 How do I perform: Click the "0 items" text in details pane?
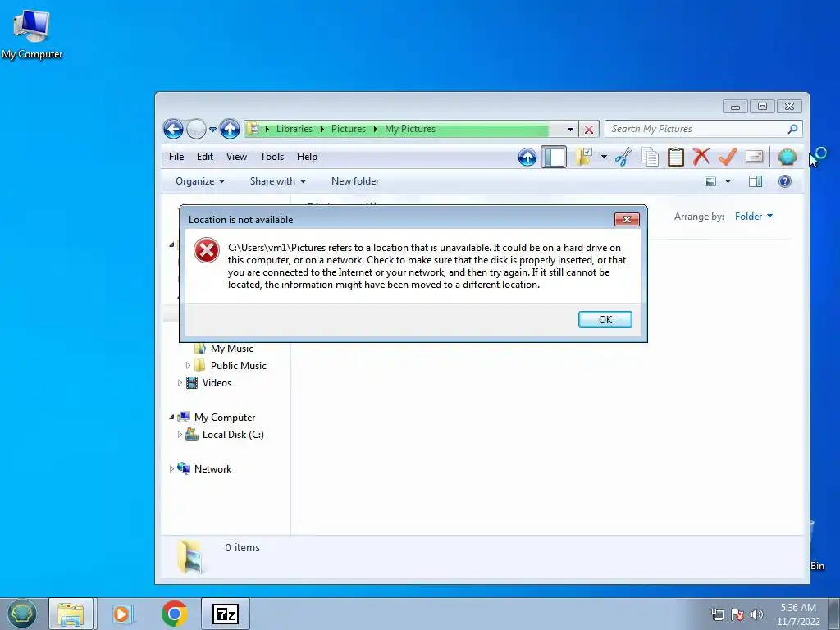point(242,547)
